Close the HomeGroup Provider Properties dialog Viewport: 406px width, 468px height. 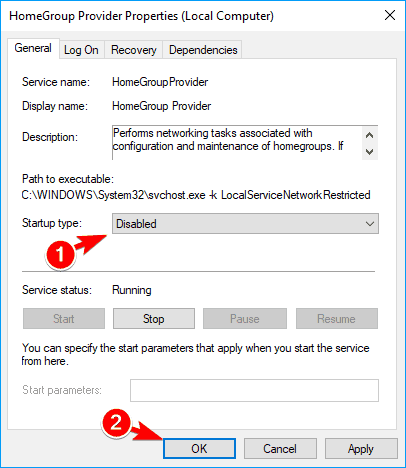[x=390, y=15]
